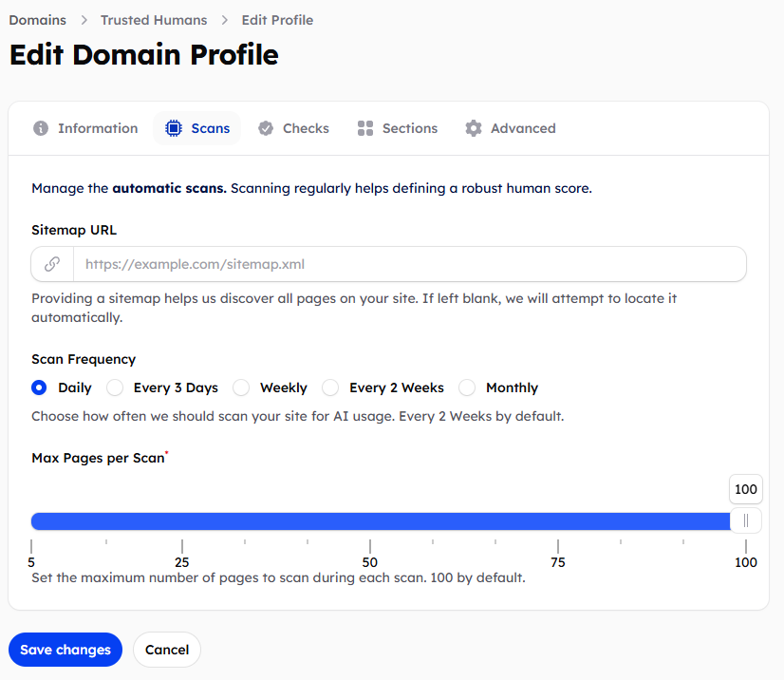Click the link icon in Sitemap URL field
Screen dimensions: 784x680
pyautogui.click(x=53, y=264)
